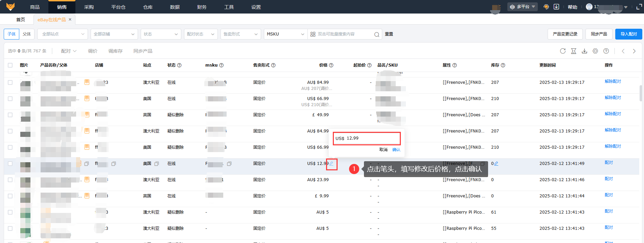
Task: Open the 状态 filter dropdown
Action: tap(161, 34)
